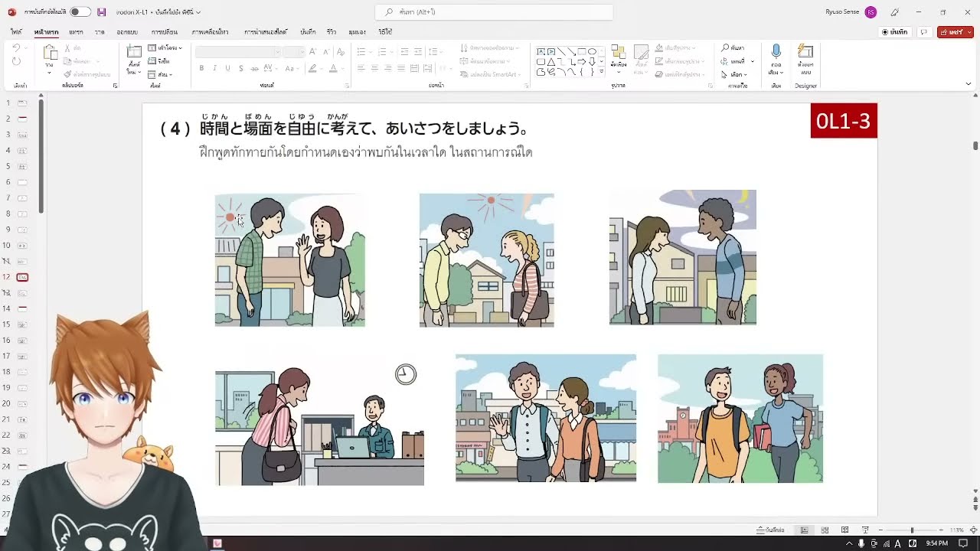The height and width of the screenshot is (551, 980).
Task: Click the Find magnifier button
Action: (x=733, y=47)
